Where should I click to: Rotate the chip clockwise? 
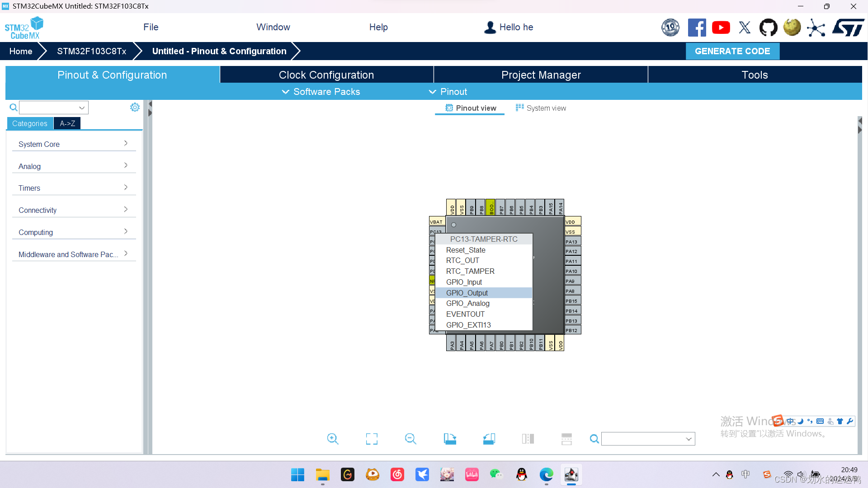[x=450, y=439]
